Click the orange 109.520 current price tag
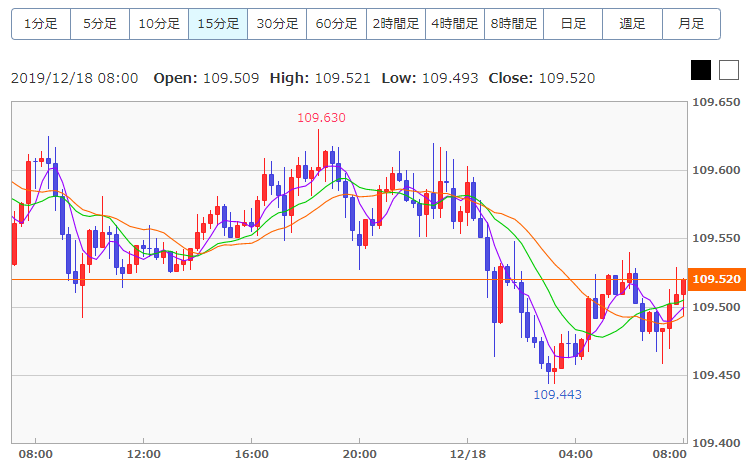The image size is (756, 466). tap(716, 279)
